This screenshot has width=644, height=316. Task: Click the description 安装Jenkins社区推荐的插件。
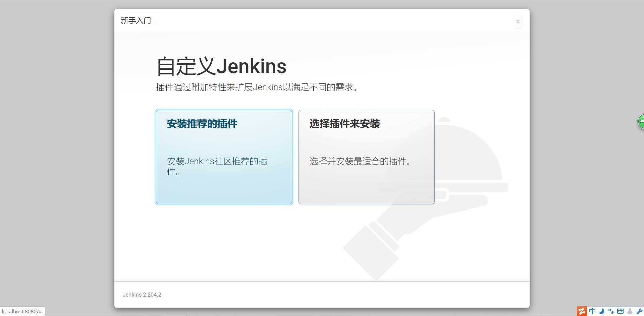pos(217,166)
